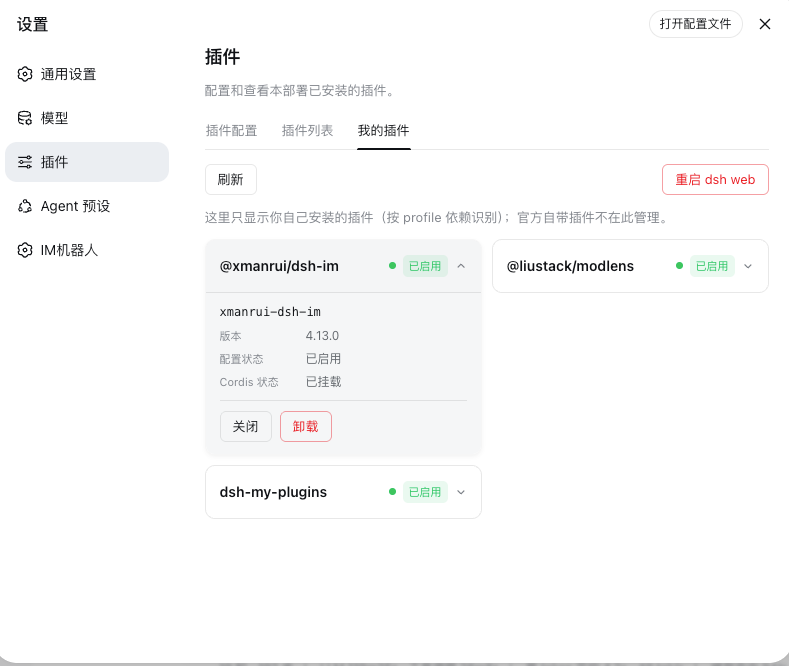
Task: Close the settings dialog with X
Action: [765, 24]
